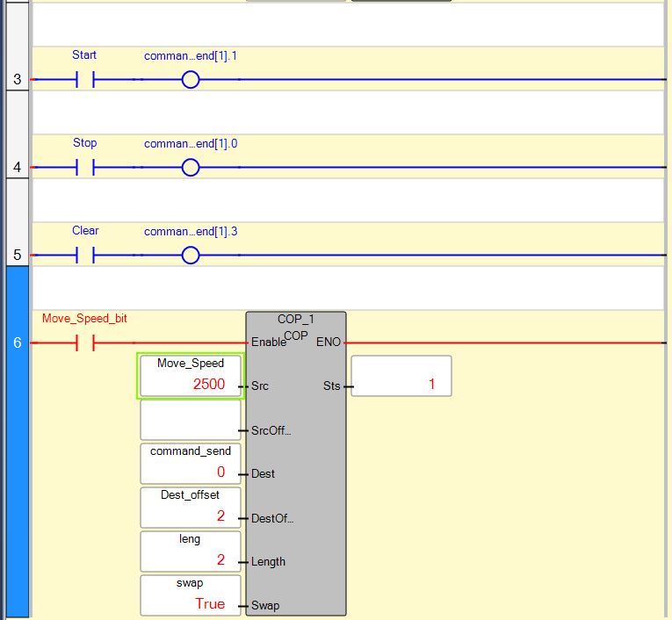Select the swap input box showing True
The image size is (672, 620).
click(x=191, y=595)
